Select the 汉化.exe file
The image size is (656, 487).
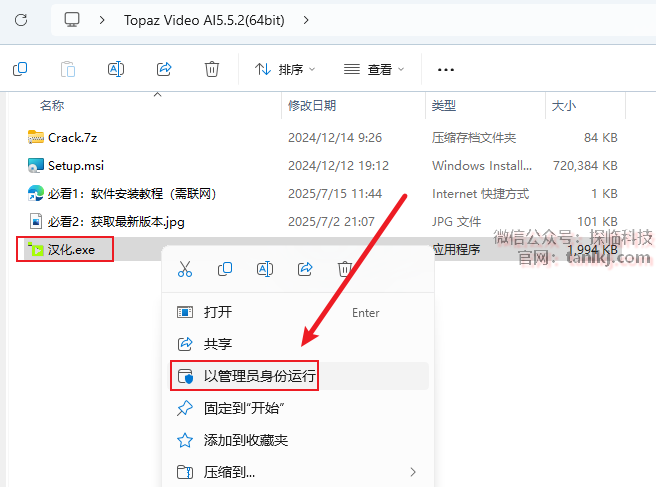click(x=71, y=250)
